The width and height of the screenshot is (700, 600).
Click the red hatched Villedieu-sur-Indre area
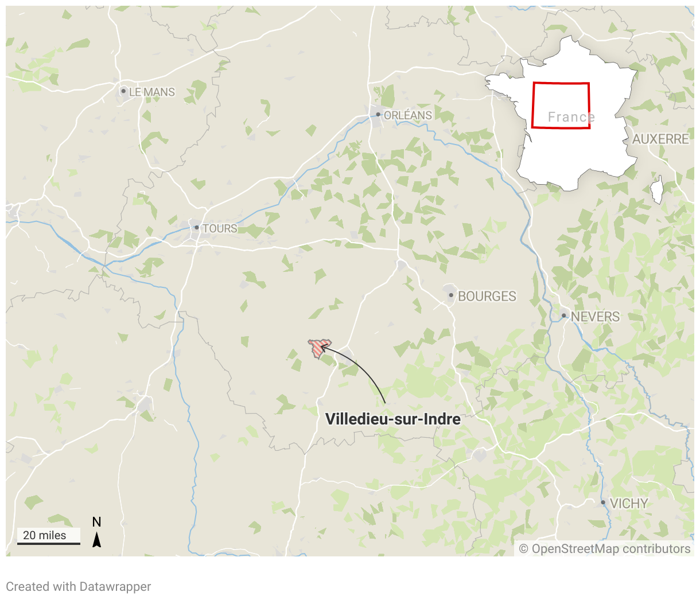(x=318, y=348)
